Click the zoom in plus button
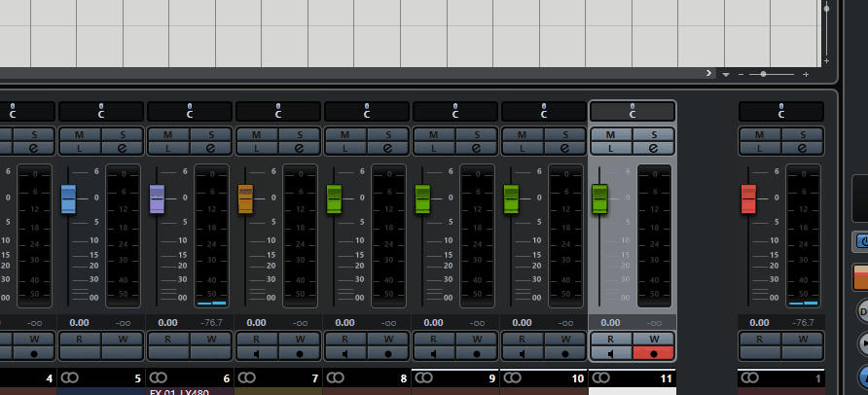The height and width of the screenshot is (395, 868). pyautogui.click(x=806, y=74)
